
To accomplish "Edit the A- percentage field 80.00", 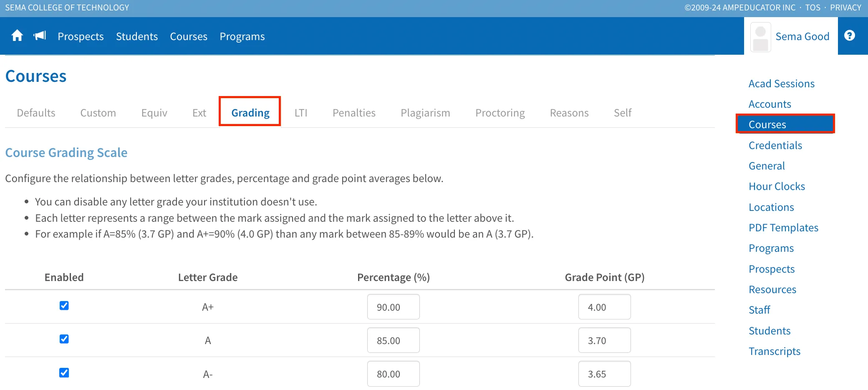I will (x=393, y=374).
